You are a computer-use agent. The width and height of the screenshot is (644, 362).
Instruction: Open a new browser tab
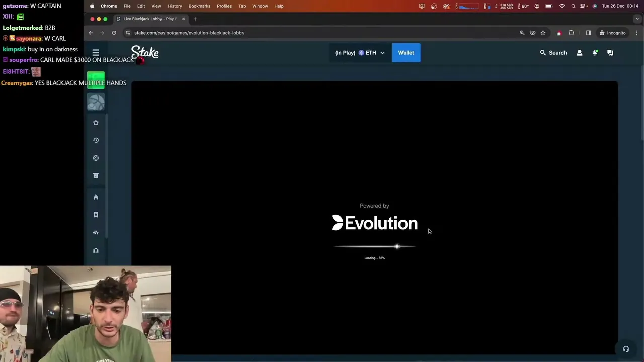[x=195, y=19]
